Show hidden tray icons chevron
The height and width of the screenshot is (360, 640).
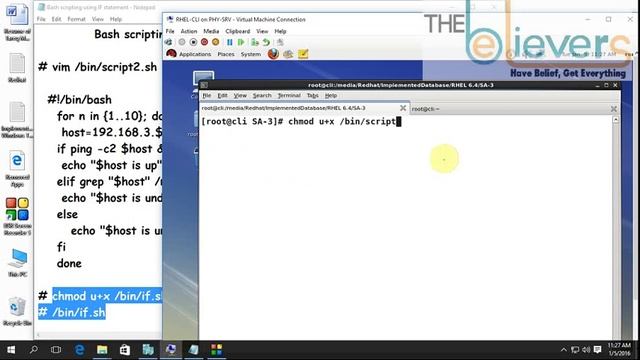564,350
